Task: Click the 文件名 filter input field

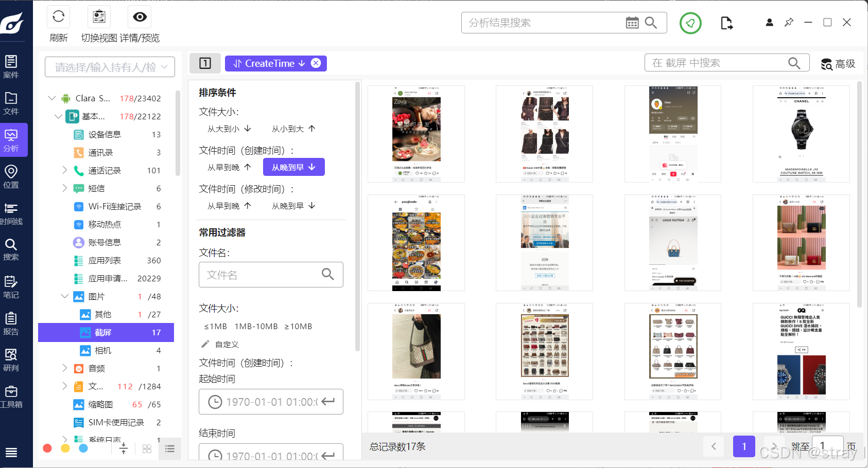Action: coord(271,275)
